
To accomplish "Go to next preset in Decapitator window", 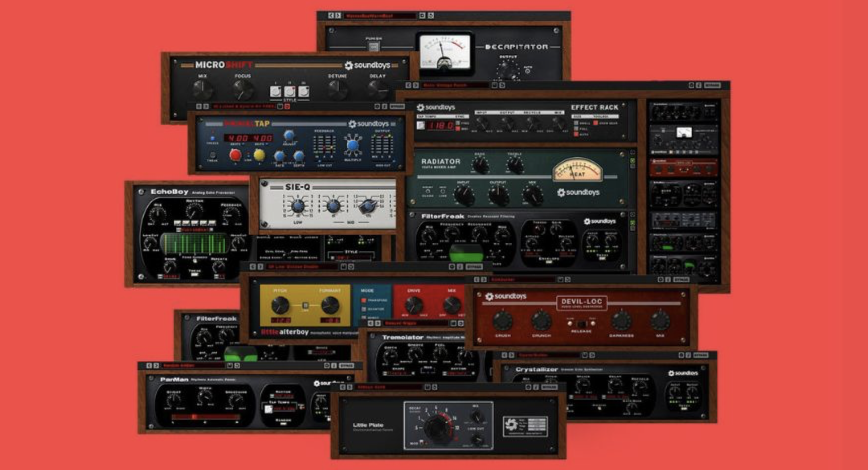I will (x=338, y=16).
